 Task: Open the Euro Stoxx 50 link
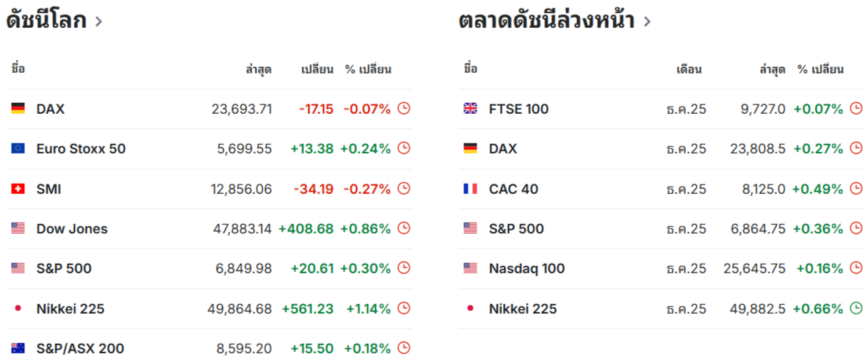click(81, 148)
